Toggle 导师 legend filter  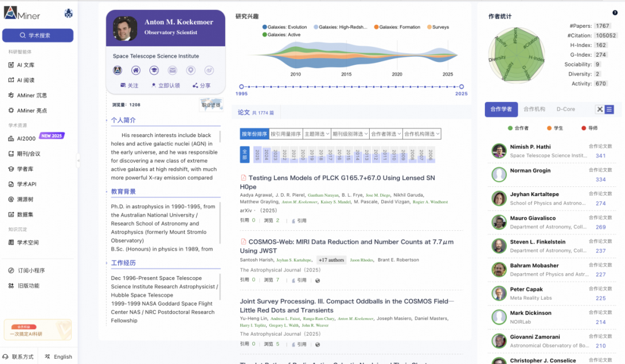(589, 128)
